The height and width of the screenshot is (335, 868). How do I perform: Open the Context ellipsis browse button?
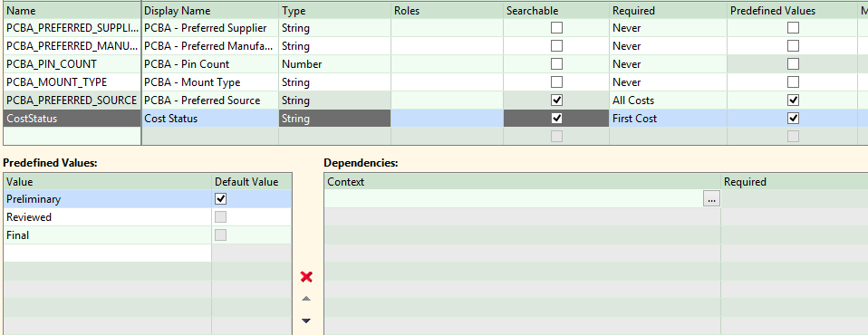(711, 199)
